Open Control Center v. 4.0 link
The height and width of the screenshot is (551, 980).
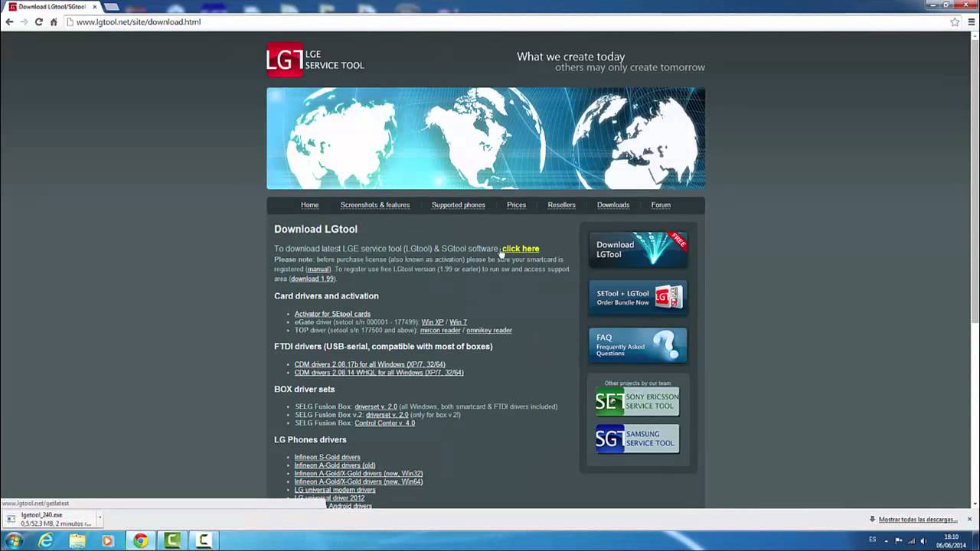[x=384, y=423]
